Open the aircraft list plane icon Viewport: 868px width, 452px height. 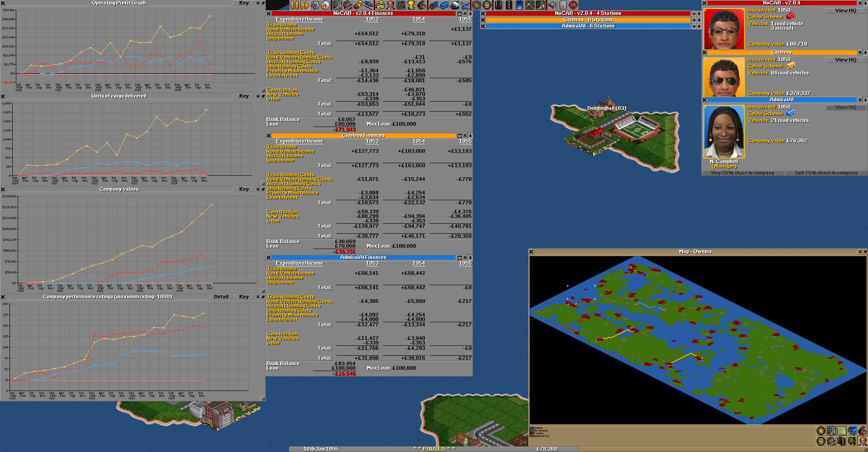click(465, 5)
